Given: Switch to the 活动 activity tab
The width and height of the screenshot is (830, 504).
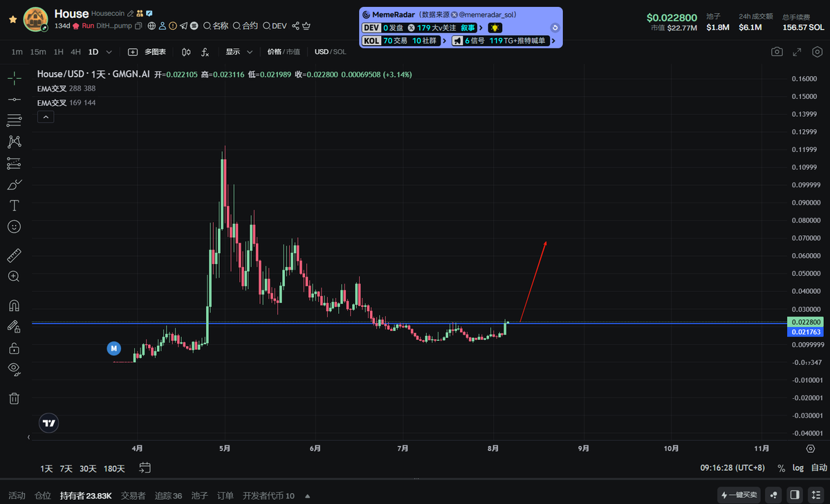Looking at the screenshot, I should (17, 496).
